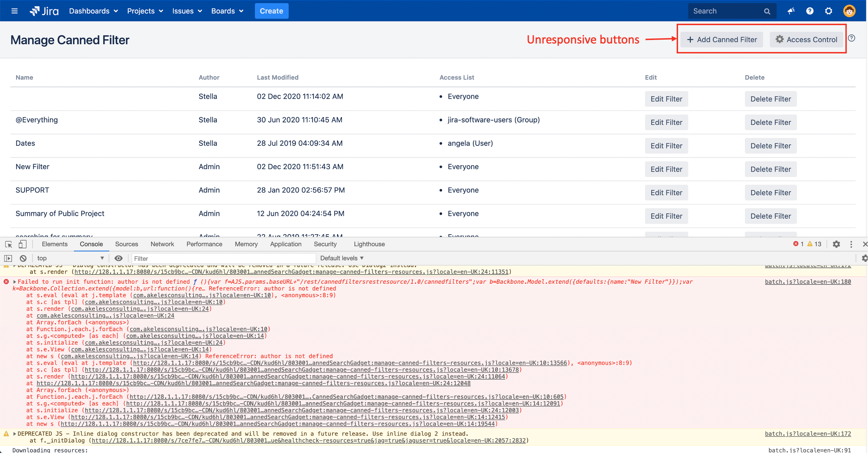This screenshot has width=868, height=455.
Task: Open DevTools settings gear icon
Action: tap(836, 244)
